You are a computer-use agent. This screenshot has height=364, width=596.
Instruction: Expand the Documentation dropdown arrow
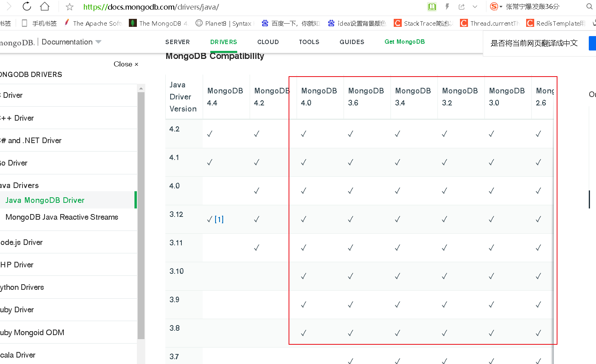coord(98,42)
